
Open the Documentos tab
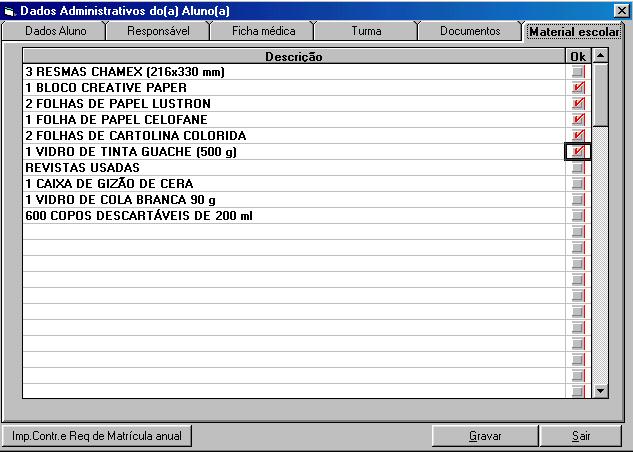point(470,31)
